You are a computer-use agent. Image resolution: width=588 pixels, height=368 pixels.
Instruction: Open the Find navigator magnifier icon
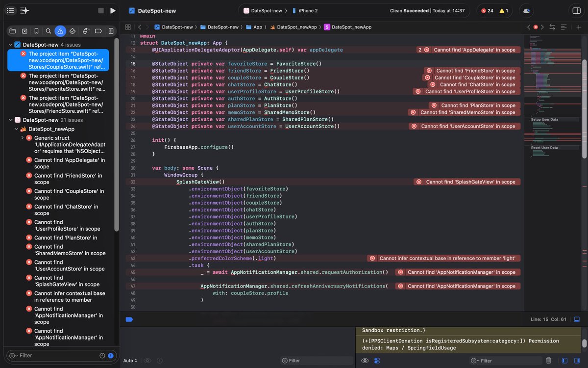[x=49, y=31]
